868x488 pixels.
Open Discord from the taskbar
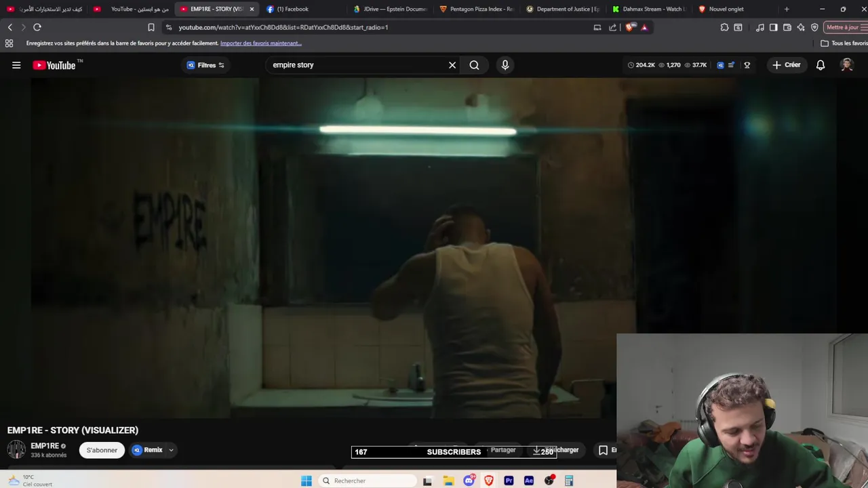coord(469,481)
